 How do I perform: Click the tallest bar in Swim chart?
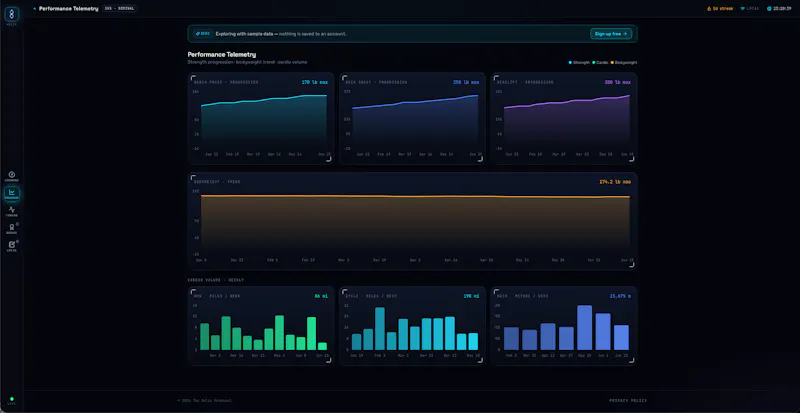coord(585,327)
